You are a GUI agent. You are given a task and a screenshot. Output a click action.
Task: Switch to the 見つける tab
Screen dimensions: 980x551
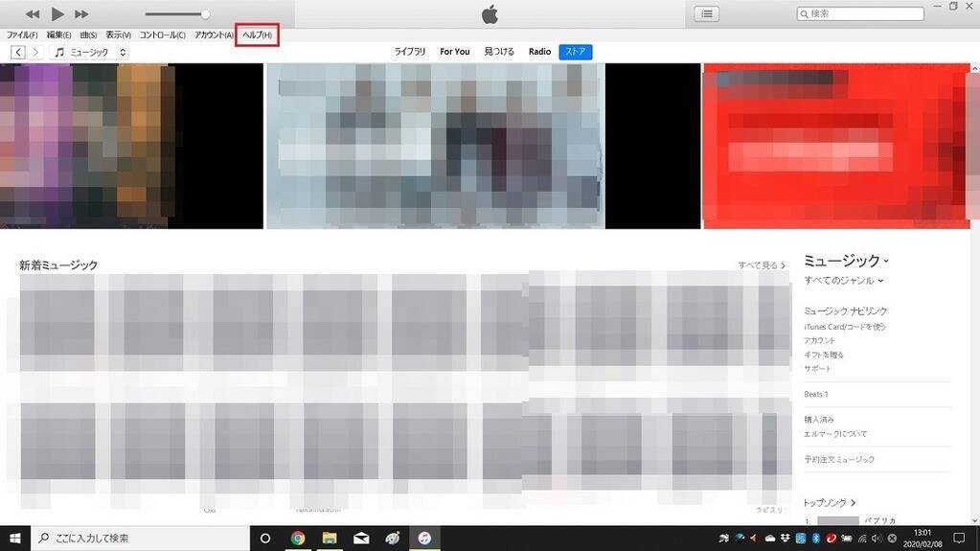[499, 52]
